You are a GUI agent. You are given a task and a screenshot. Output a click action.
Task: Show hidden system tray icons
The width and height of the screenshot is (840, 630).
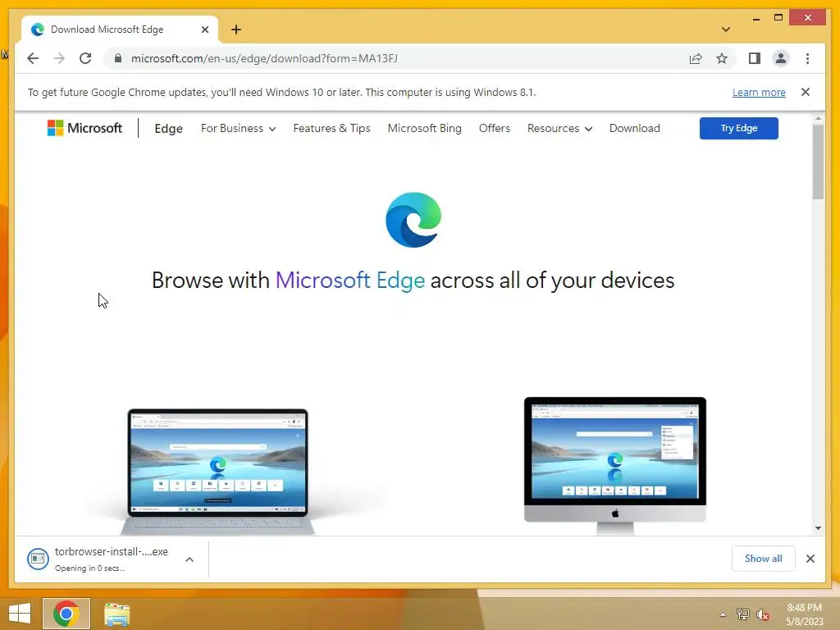[x=723, y=614]
